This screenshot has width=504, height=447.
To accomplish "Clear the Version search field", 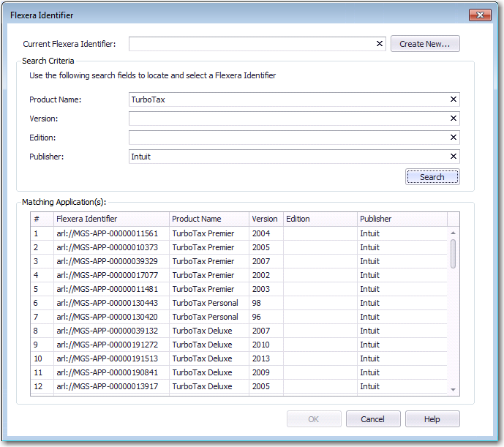I will [x=453, y=119].
